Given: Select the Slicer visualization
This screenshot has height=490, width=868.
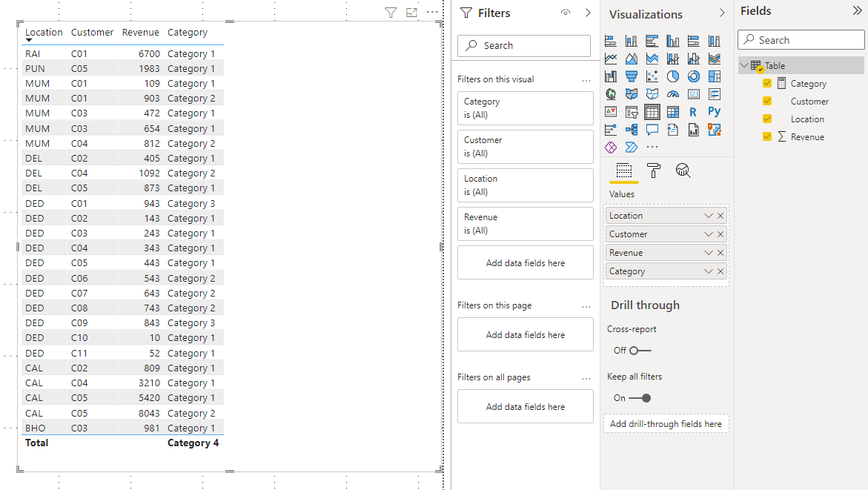Looking at the screenshot, I should (x=632, y=112).
